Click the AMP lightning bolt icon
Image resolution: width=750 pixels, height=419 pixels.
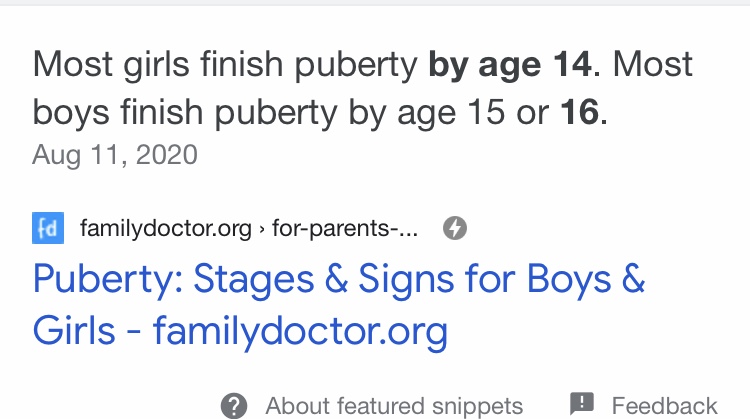454,228
